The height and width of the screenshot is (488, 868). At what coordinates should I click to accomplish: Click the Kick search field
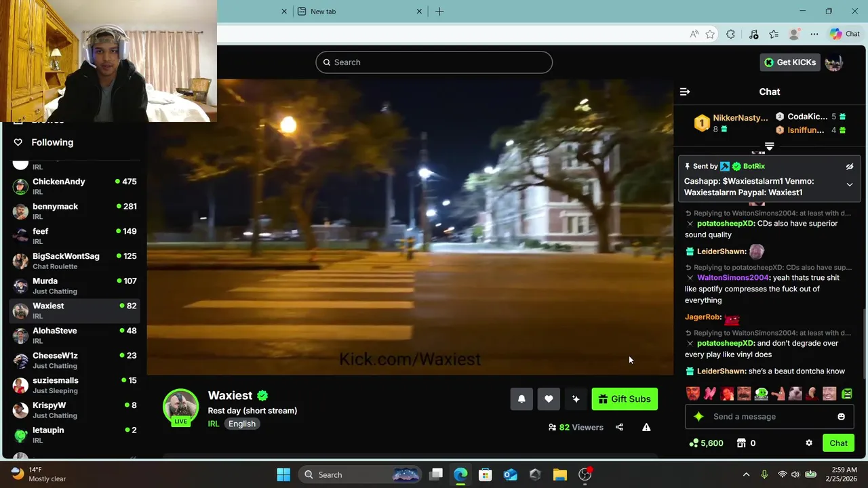coord(434,62)
